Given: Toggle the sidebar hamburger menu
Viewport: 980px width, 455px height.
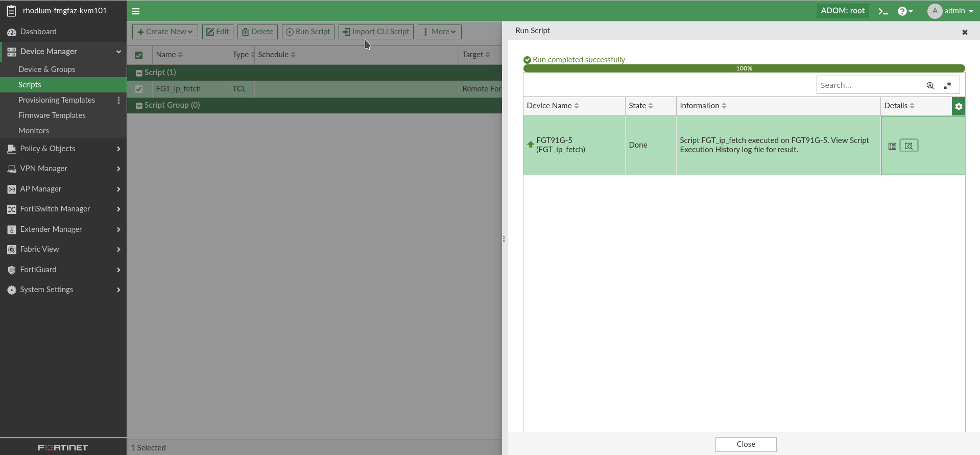Looking at the screenshot, I should click(136, 11).
